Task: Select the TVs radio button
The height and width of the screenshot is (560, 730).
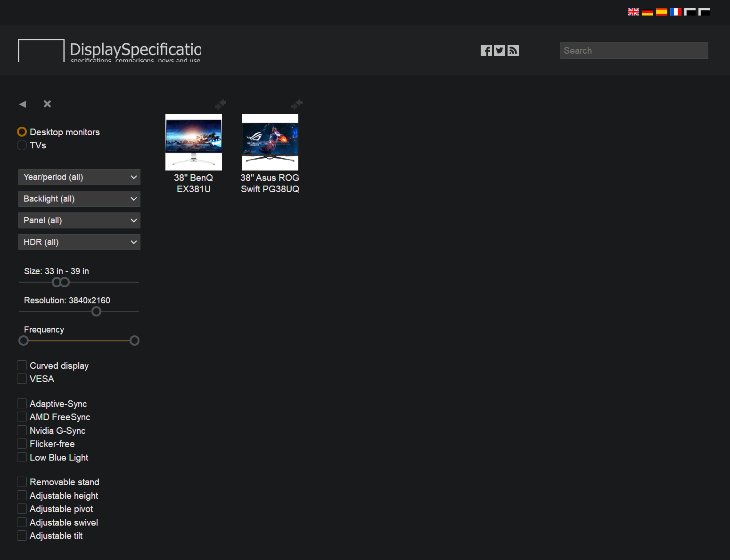Action: [x=22, y=145]
